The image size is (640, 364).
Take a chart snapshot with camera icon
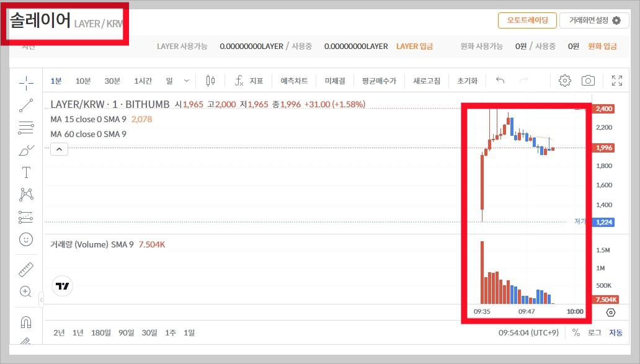(x=588, y=81)
